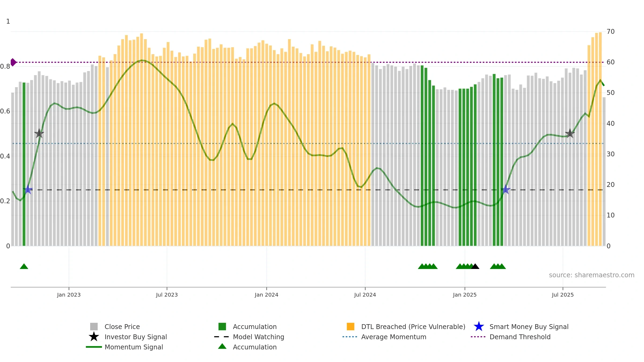
Task: Click the black Investor Buy star near late 2022
Action: pos(39,133)
